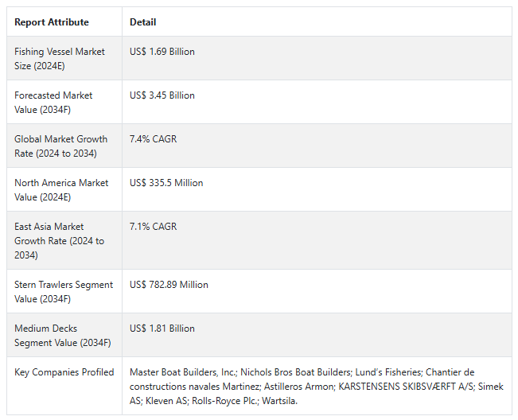Image resolution: width=518 pixels, height=420 pixels.
Task: Select Stern Trawlers Segment Value cell
Action: click(x=64, y=292)
